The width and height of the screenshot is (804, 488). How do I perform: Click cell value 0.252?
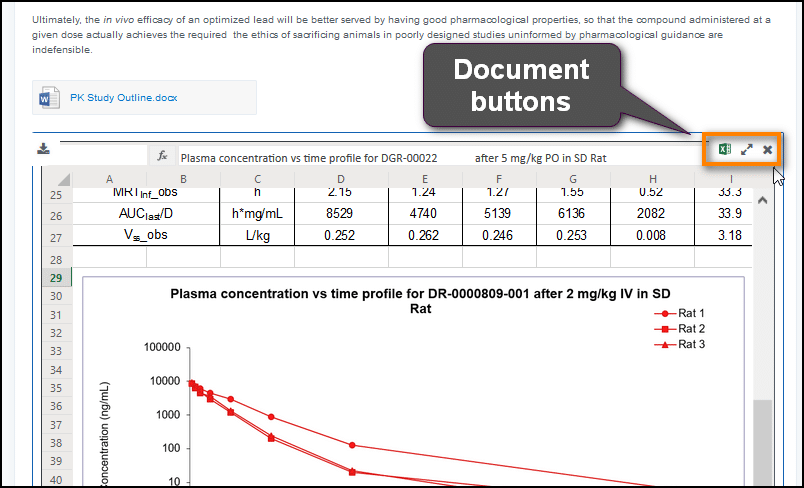339,235
